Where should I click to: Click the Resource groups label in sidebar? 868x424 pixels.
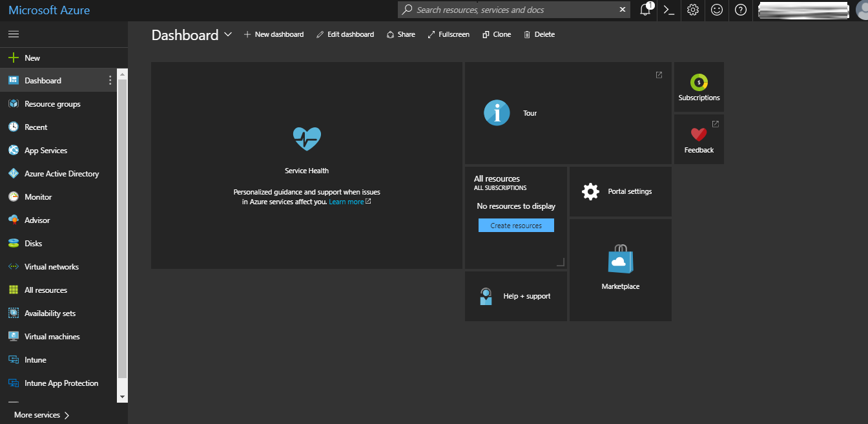coord(52,104)
